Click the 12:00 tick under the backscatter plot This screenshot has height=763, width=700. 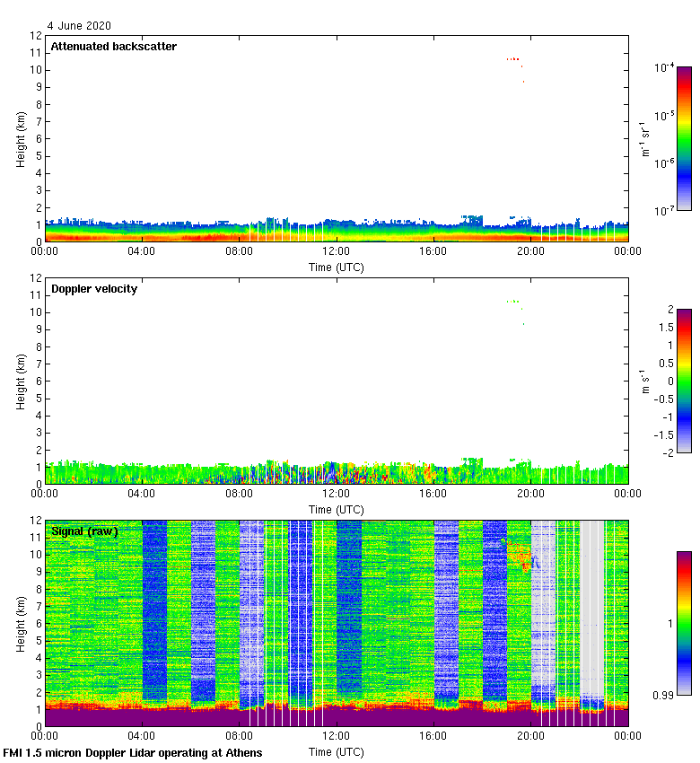tap(337, 252)
